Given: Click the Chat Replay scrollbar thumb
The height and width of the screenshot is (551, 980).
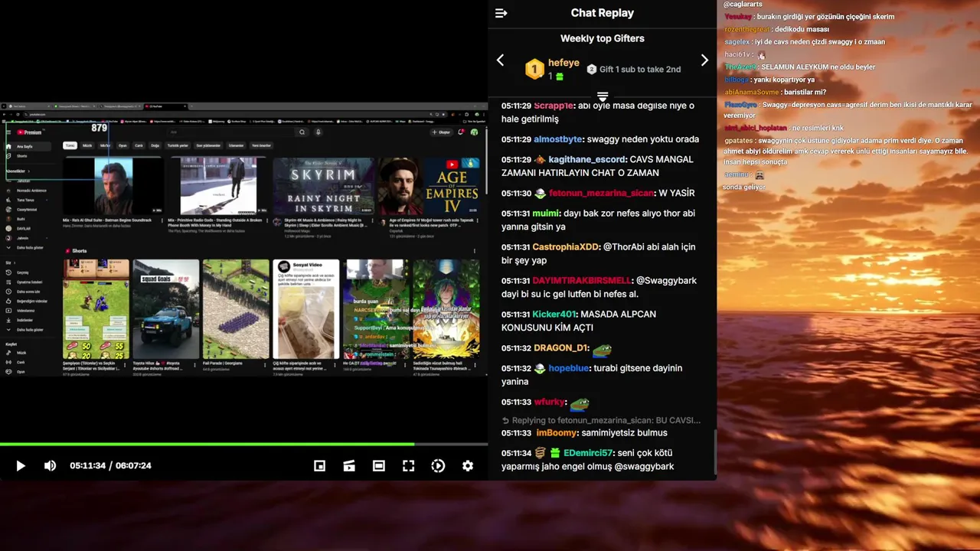Looking at the screenshot, I should click(x=714, y=452).
